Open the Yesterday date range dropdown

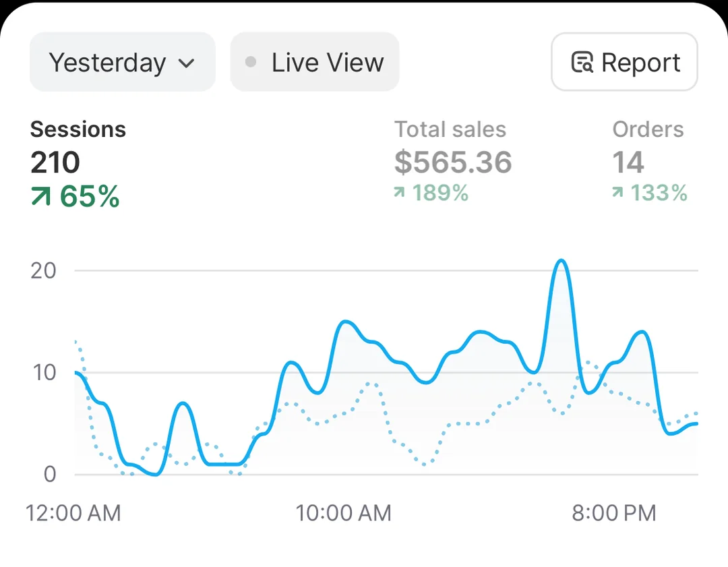(x=122, y=61)
